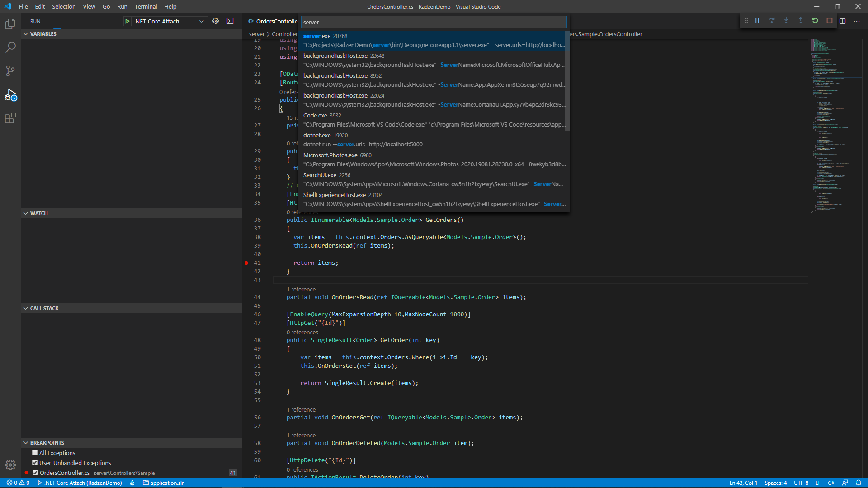Viewport: 868px width, 488px height.
Task: Click the Step Into debug button
Action: (786, 21)
